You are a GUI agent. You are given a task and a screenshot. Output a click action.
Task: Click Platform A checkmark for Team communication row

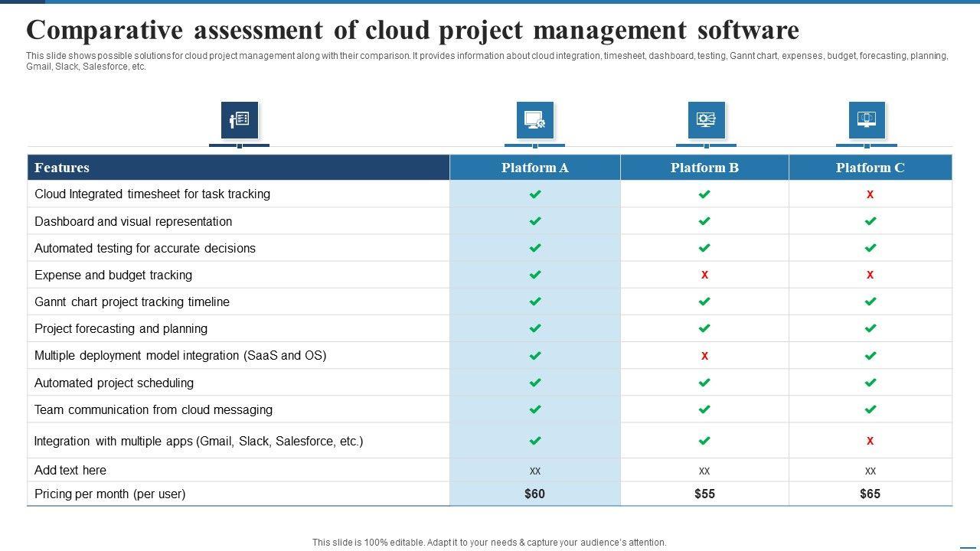[535, 409]
